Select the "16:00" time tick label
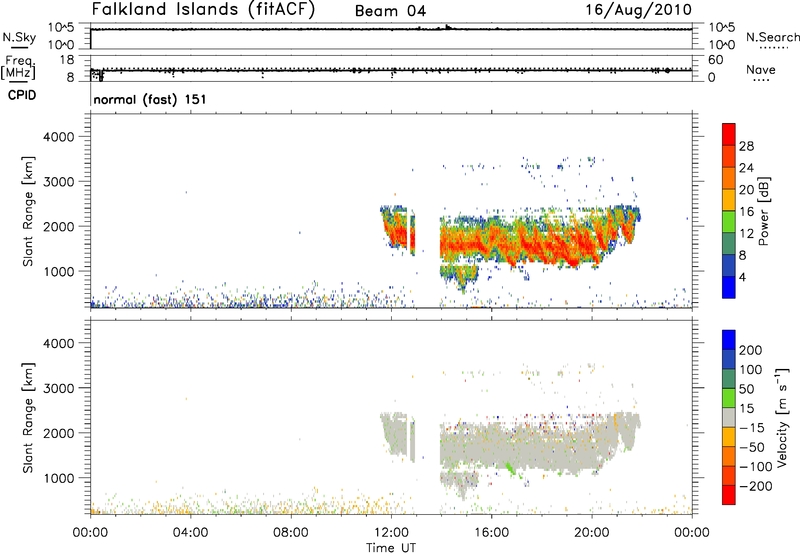This screenshot has width=800, height=554. pyautogui.click(x=491, y=533)
